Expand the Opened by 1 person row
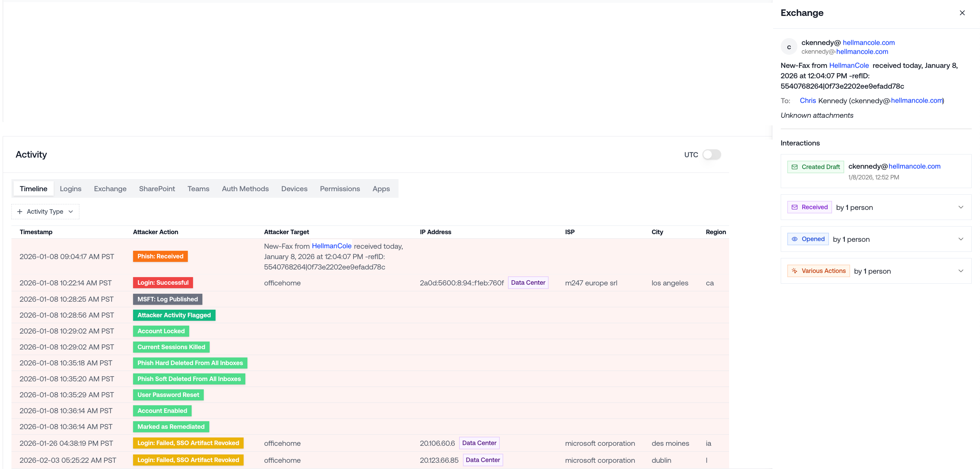The width and height of the screenshot is (980, 469). coord(961,239)
